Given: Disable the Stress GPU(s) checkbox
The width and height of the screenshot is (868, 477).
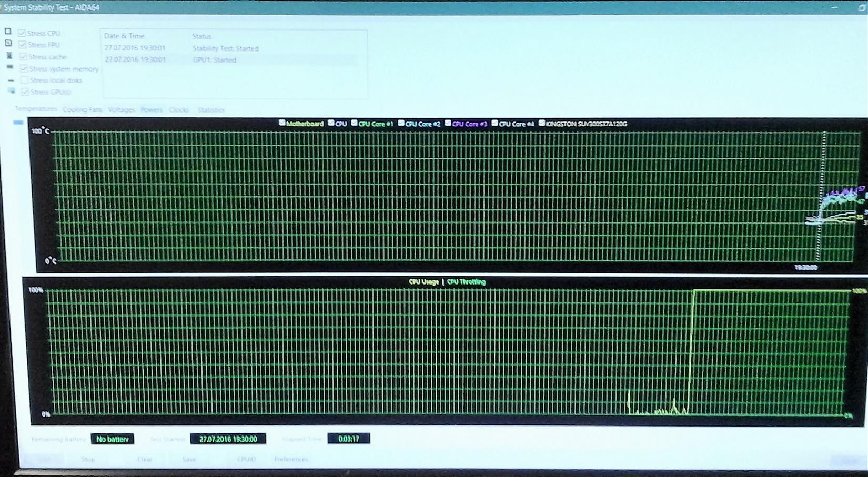Looking at the screenshot, I should click(24, 92).
